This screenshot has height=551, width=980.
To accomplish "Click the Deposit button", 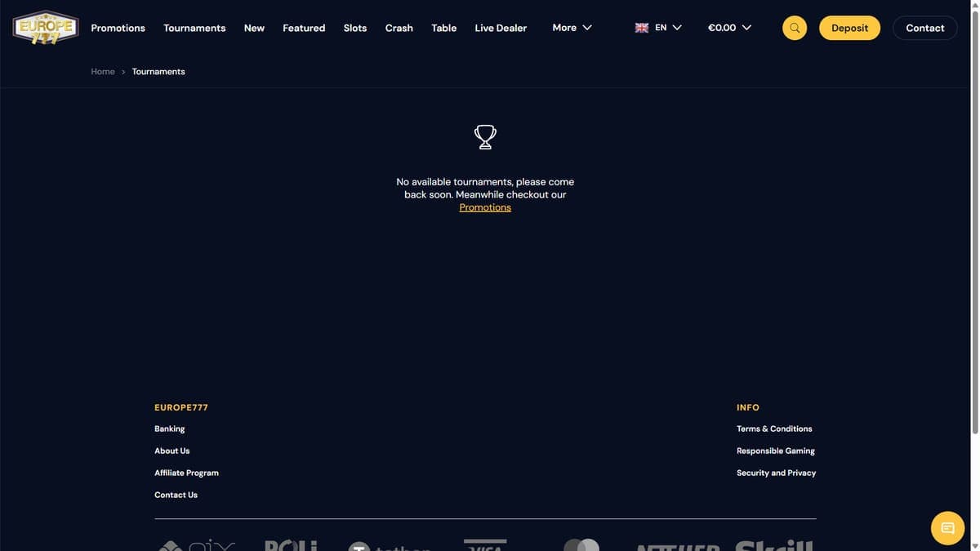I will (849, 28).
